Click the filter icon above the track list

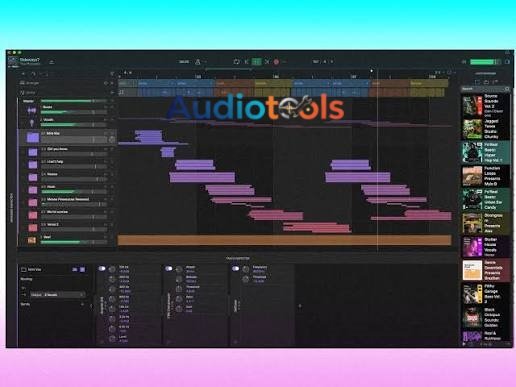click(112, 74)
